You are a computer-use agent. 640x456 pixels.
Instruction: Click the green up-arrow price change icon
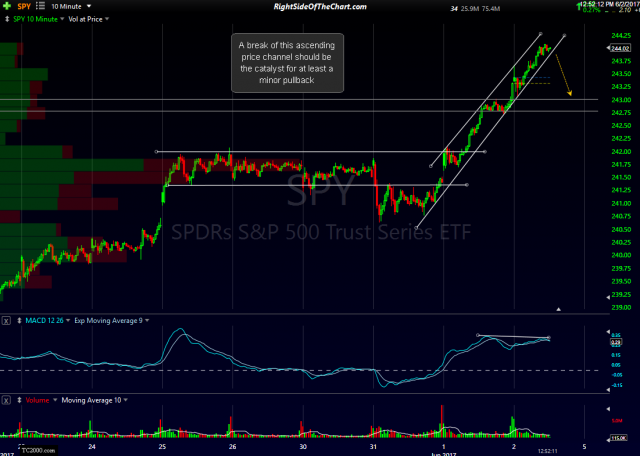(x=579, y=6)
